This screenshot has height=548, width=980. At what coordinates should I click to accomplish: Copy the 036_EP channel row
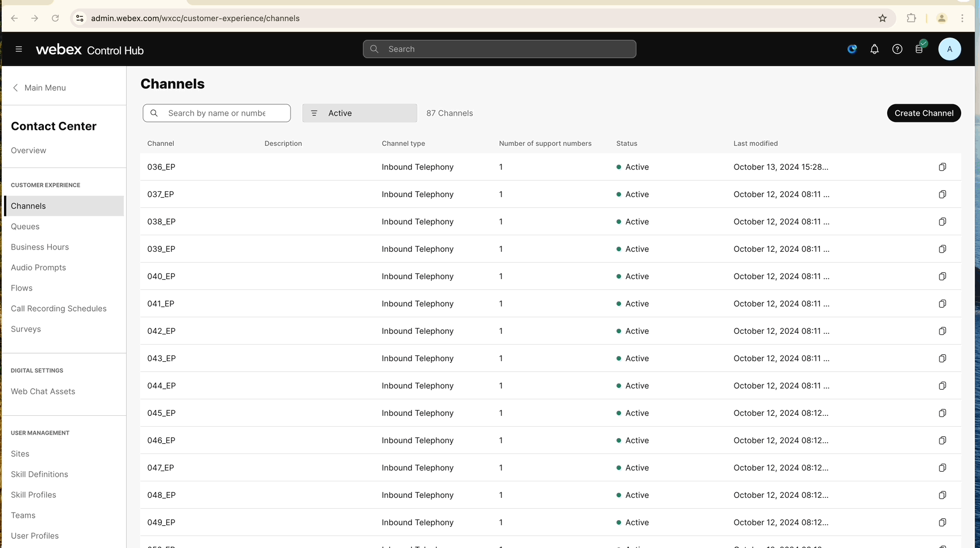[x=942, y=167]
